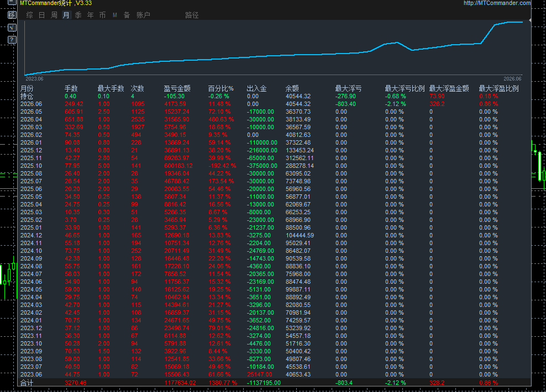This screenshot has width=546, height=392.
Task: Switch to the 日 daily tab
Action: point(42,15)
